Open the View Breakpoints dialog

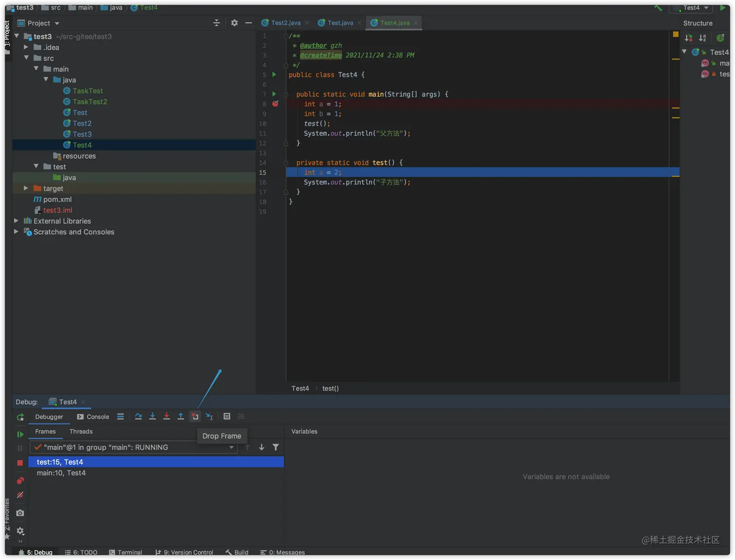click(x=20, y=481)
